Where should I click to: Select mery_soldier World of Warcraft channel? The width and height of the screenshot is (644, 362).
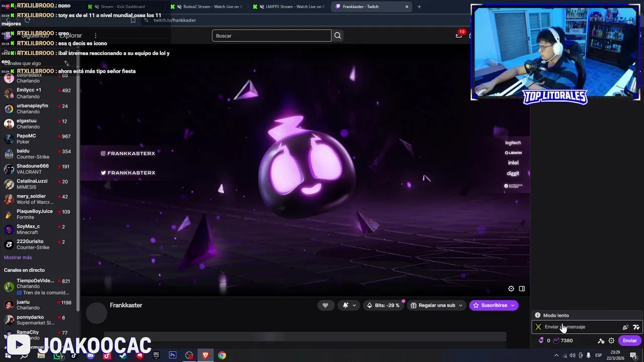(39, 199)
